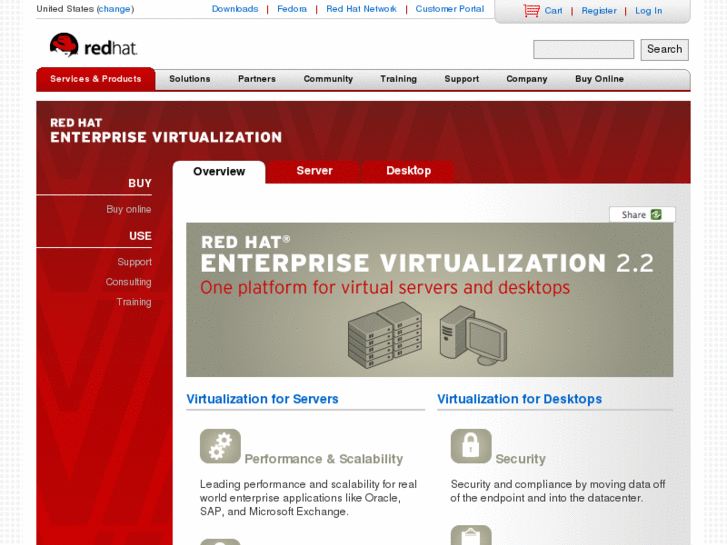Screen dimensions: 727x545
Task: Click the green Share icon
Action: tap(656, 214)
